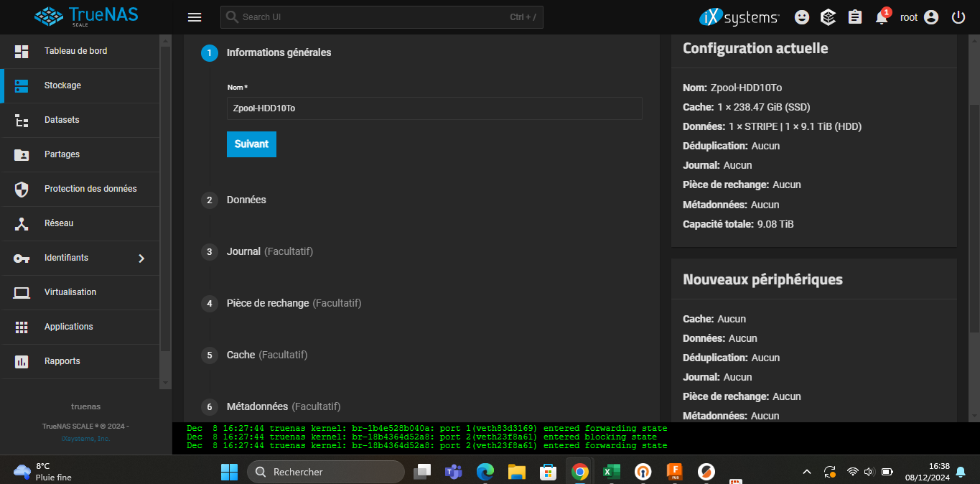This screenshot has height=484, width=980.
Task: Open Windows notification bell in taskbar
Action: click(x=961, y=472)
